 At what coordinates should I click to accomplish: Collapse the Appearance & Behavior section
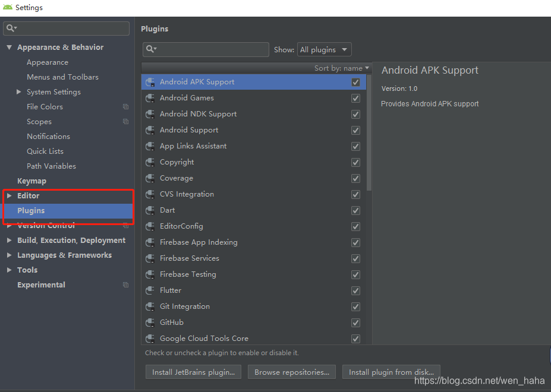10,47
